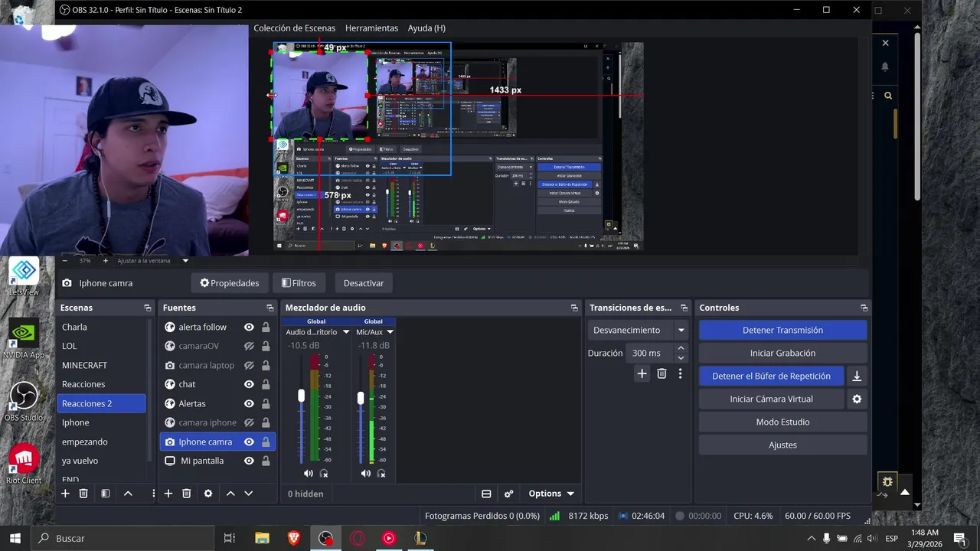This screenshot has width=980, height=551.
Task: Open Propiedades for Iphone camra
Action: pos(230,283)
